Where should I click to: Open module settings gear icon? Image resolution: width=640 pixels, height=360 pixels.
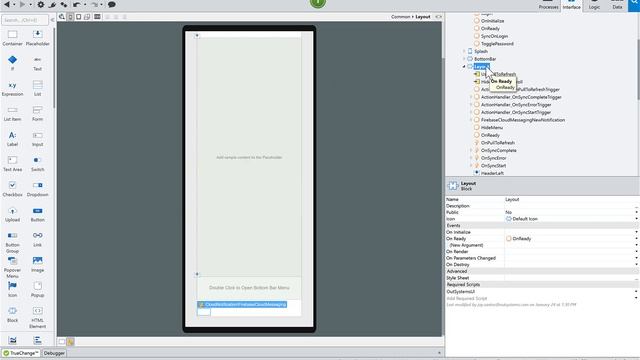(41, 4)
